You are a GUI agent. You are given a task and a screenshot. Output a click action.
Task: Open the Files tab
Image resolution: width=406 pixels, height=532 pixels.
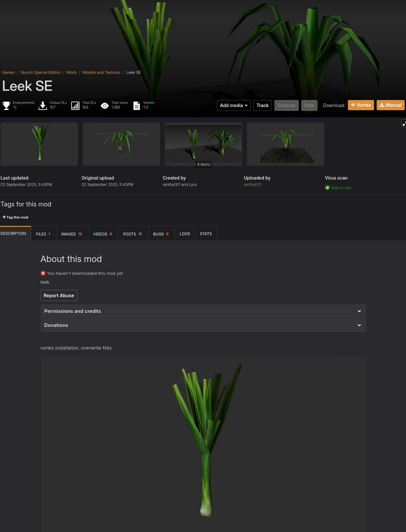tap(43, 234)
